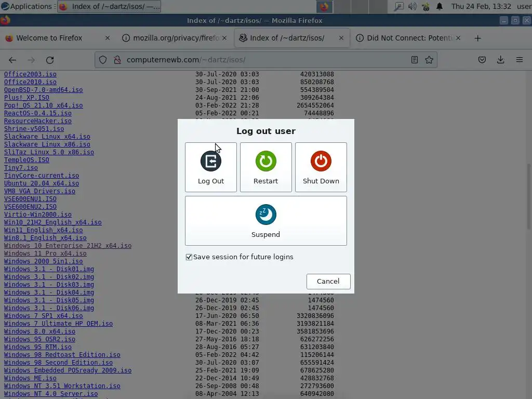Switch to Did Not Connect tab

click(409, 38)
